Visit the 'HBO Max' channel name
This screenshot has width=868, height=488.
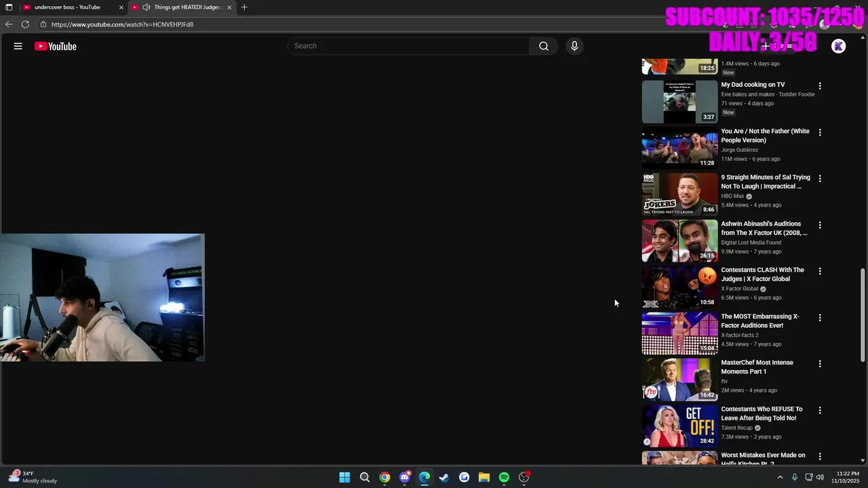point(732,196)
